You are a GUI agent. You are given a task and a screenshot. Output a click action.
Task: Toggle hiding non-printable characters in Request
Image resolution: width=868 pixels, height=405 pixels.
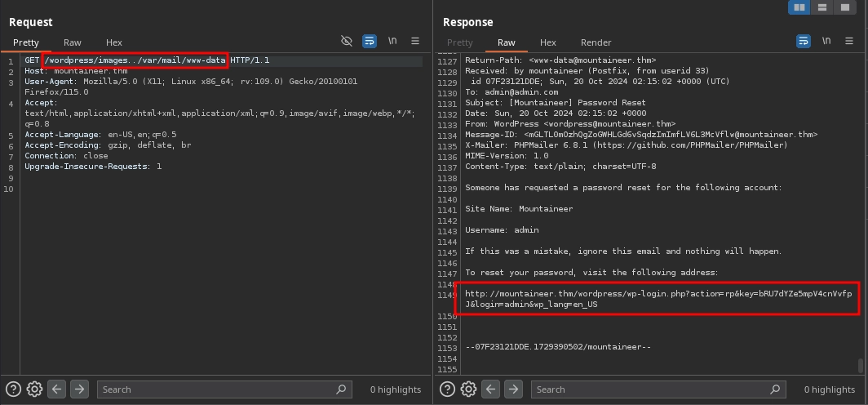[x=347, y=41]
